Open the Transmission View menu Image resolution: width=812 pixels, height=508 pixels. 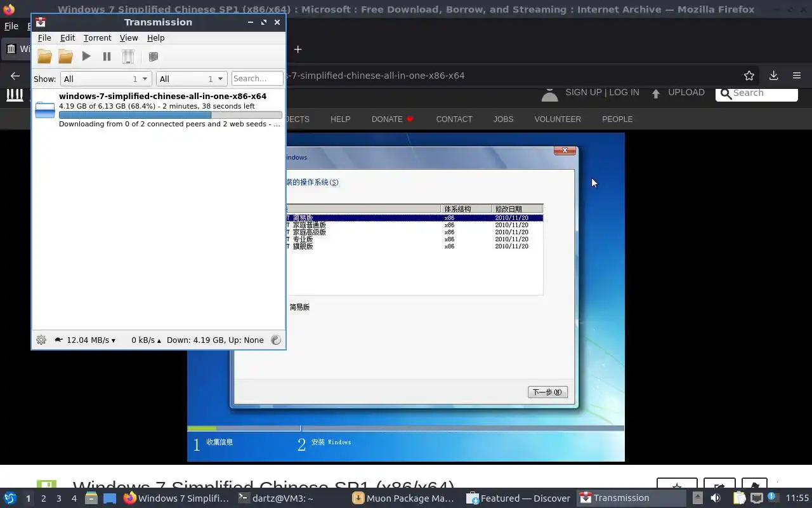129,38
